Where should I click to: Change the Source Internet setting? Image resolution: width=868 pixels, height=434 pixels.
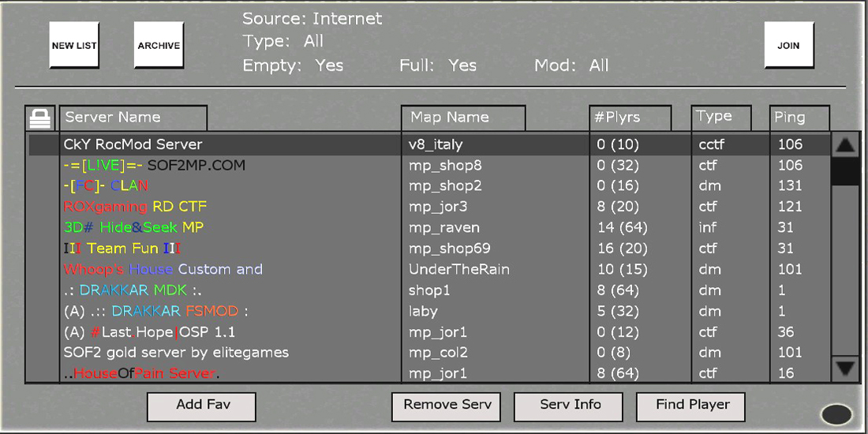click(x=312, y=18)
